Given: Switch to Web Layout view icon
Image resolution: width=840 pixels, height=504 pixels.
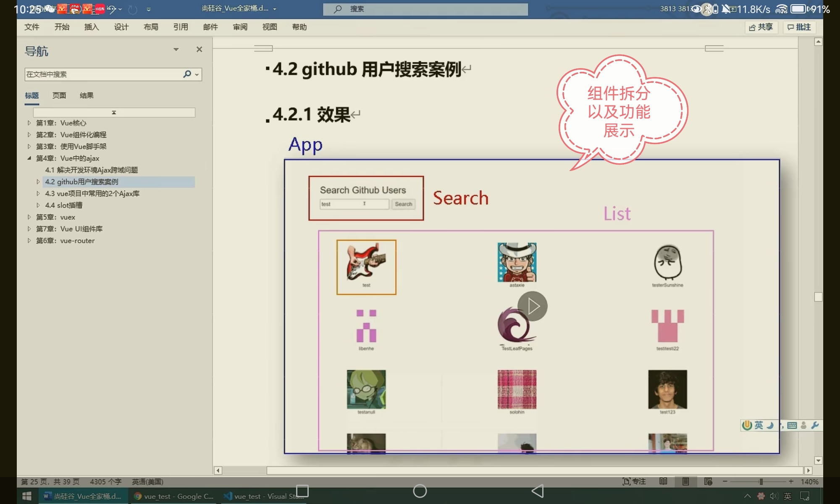Looking at the screenshot, I should (x=708, y=481).
